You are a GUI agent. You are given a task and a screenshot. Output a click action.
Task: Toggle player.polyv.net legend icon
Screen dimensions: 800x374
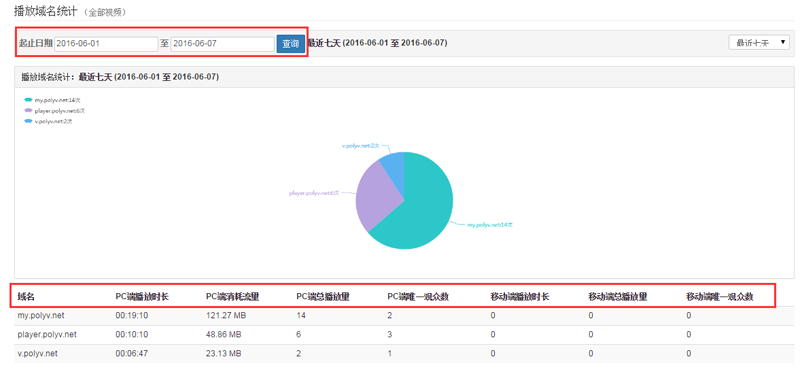tap(29, 110)
